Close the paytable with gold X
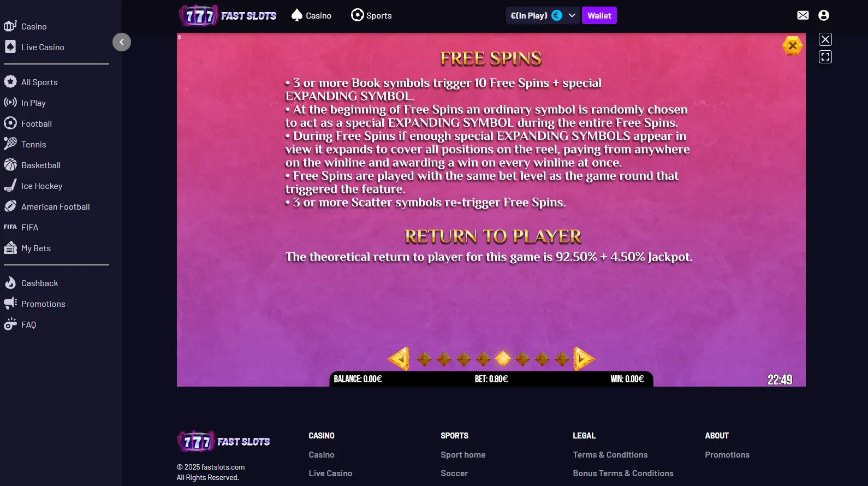This screenshot has height=486, width=868. (792, 46)
